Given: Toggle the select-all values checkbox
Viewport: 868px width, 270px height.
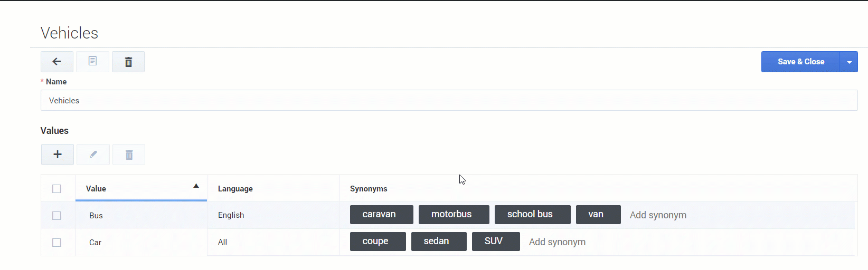Looking at the screenshot, I should point(57,189).
